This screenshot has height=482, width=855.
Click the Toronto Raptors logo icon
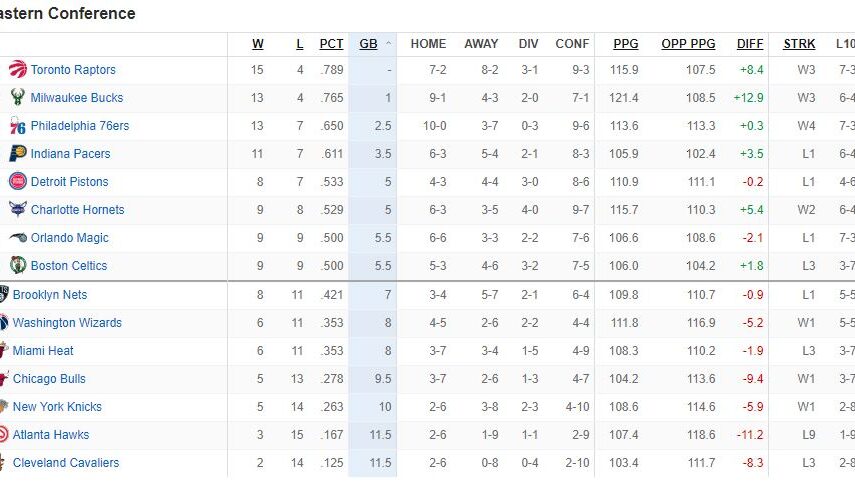click(x=18, y=70)
